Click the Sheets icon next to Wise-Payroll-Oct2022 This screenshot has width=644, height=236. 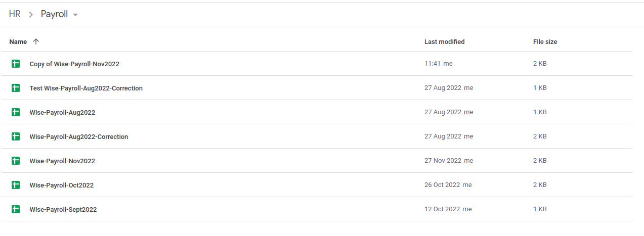[x=16, y=185]
